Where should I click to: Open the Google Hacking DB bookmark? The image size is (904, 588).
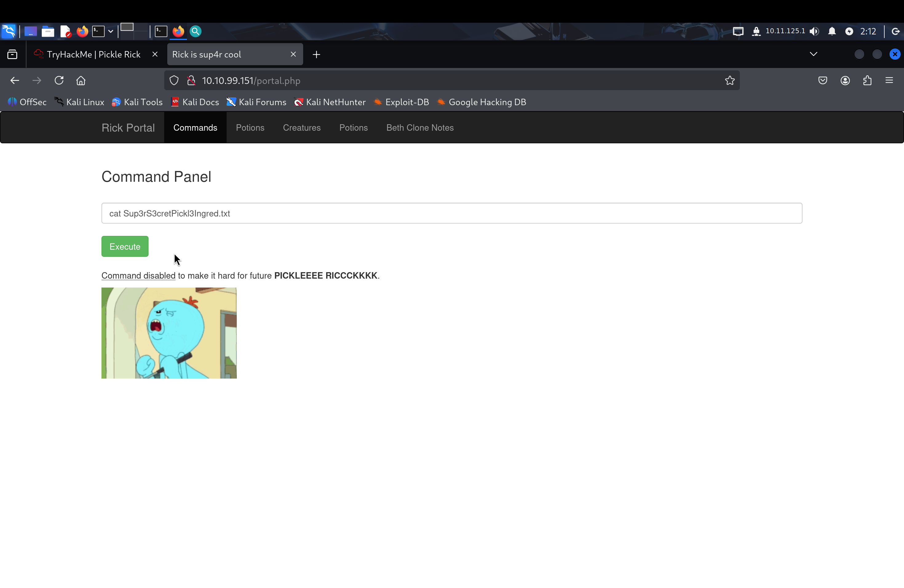click(482, 102)
